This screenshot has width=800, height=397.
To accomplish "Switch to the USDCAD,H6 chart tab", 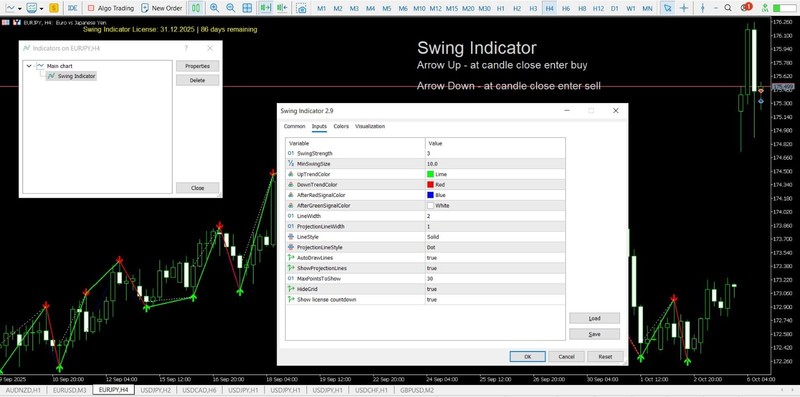I will click(199, 390).
